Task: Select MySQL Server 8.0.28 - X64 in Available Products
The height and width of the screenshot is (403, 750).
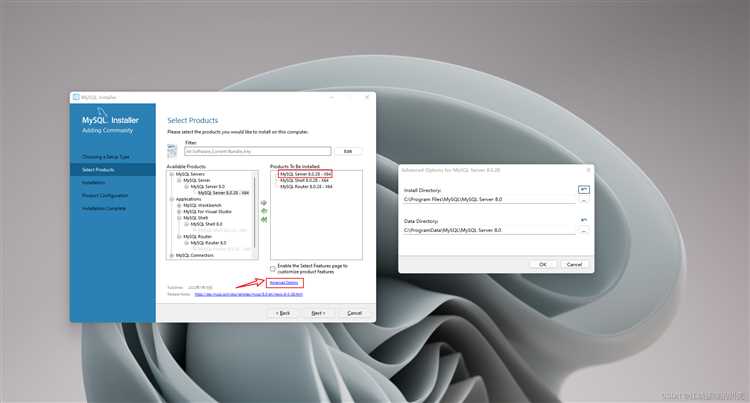Action: click(223, 193)
